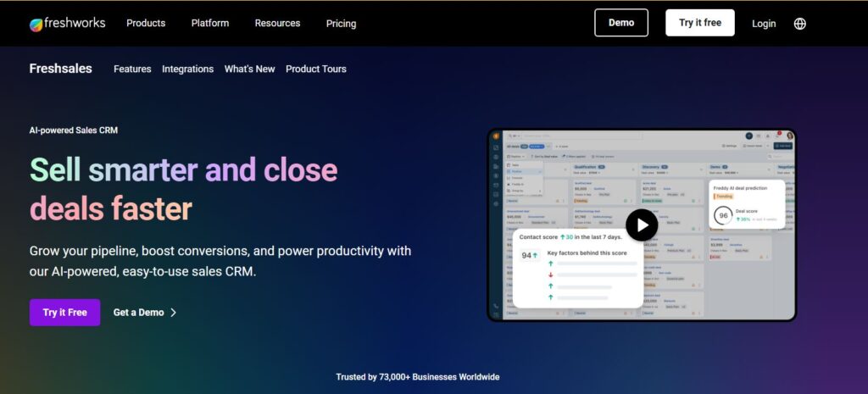
Task: Open the What's New link
Action: point(250,69)
